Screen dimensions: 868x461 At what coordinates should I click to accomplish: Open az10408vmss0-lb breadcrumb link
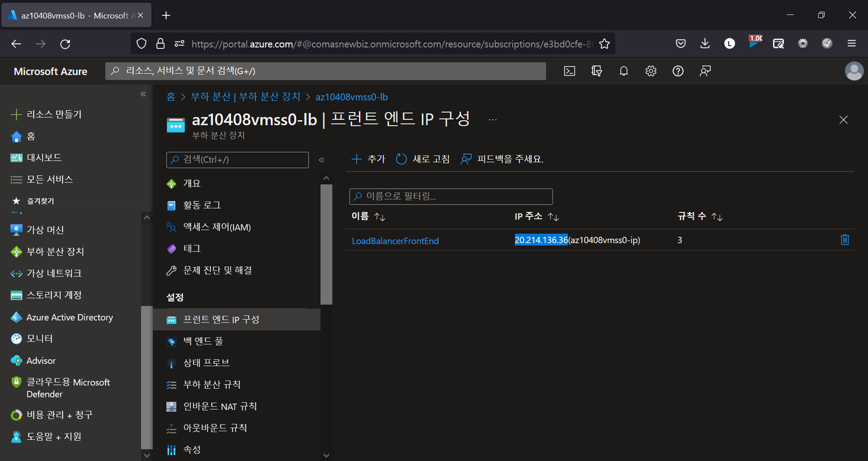[x=352, y=97]
